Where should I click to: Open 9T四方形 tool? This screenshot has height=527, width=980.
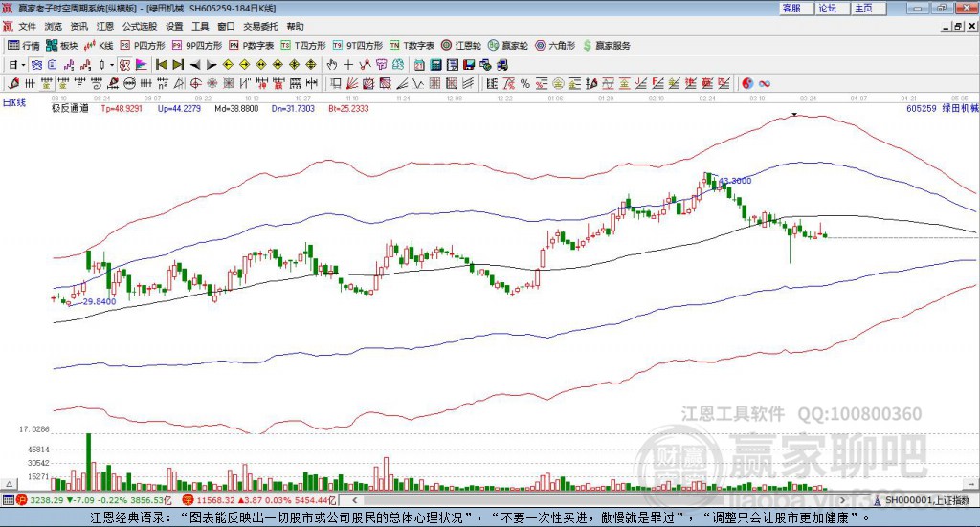click(358, 46)
